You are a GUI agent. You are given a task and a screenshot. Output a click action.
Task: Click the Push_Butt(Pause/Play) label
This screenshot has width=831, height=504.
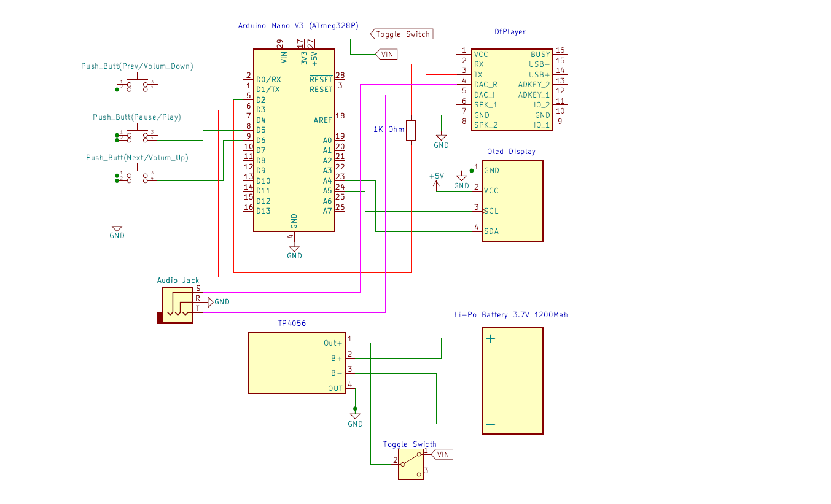[137, 117]
